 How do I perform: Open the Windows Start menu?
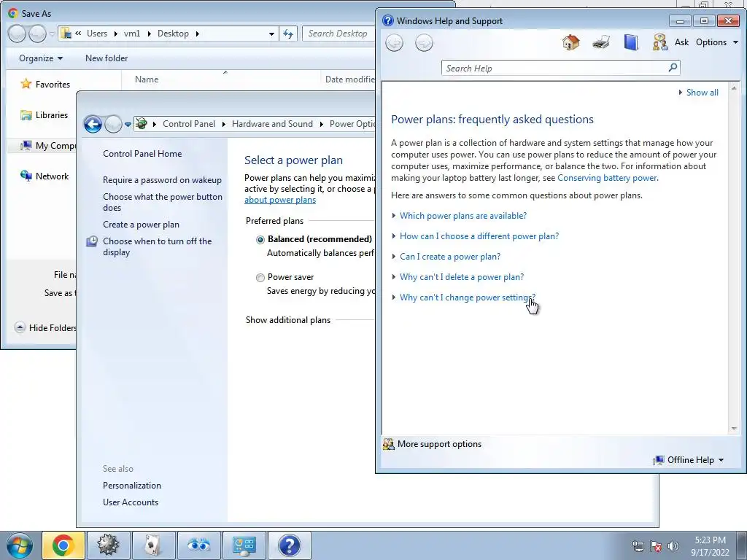pos(19,545)
